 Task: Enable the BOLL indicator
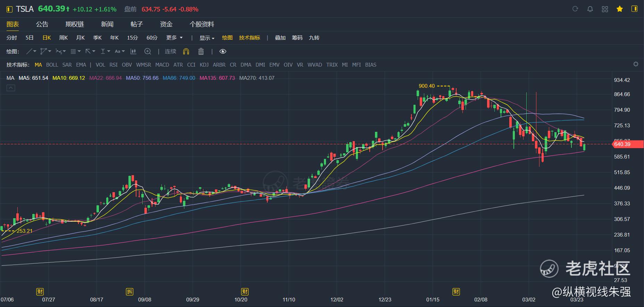pos(52,65)
